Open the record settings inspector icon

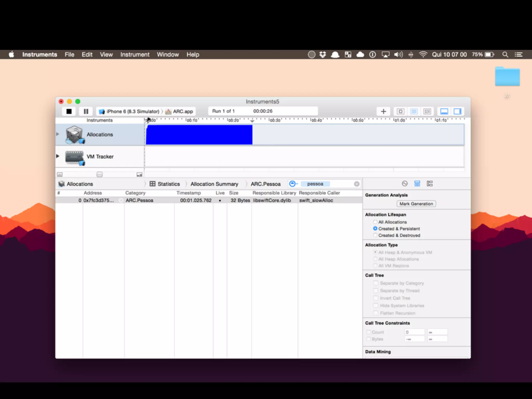tap(405, 184)
